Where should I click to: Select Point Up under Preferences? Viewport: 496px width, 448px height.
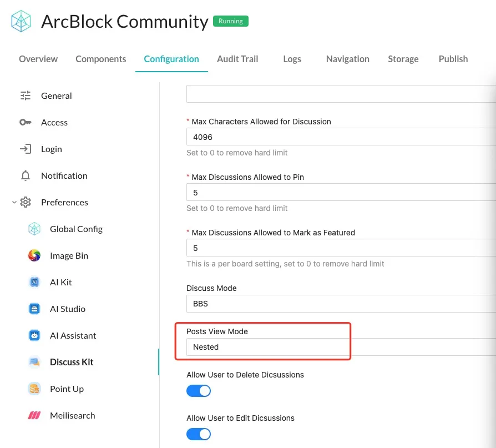(x=67, y=389)
